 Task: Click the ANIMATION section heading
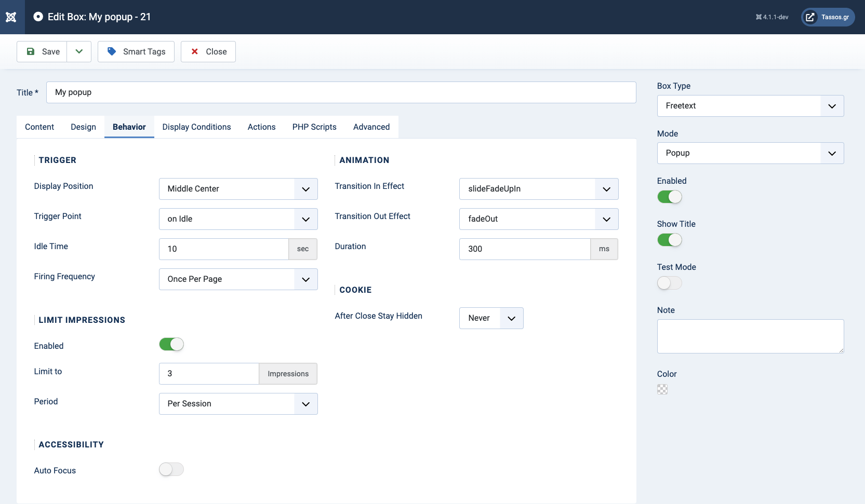click(364, 160)
